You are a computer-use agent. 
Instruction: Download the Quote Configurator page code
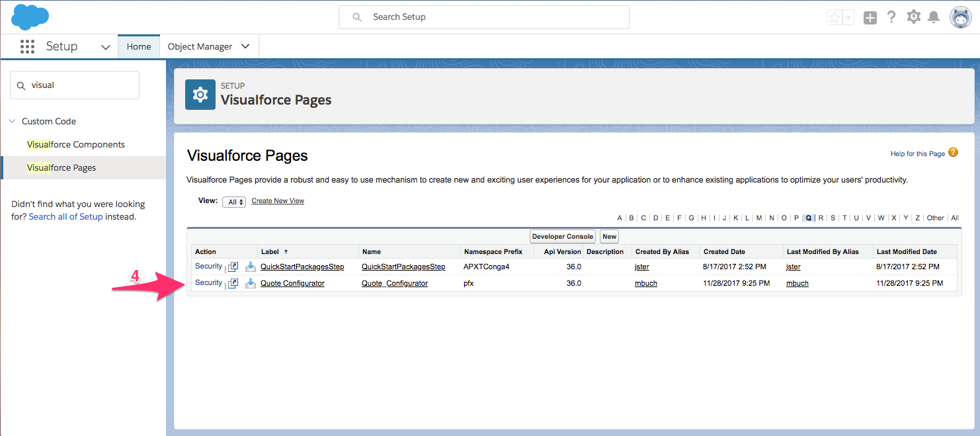(251, 283)
